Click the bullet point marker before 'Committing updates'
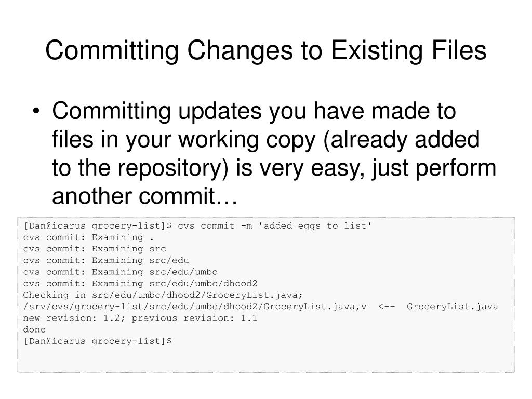Viewport: 532px width, 399px height. click(x=36, y=111)
